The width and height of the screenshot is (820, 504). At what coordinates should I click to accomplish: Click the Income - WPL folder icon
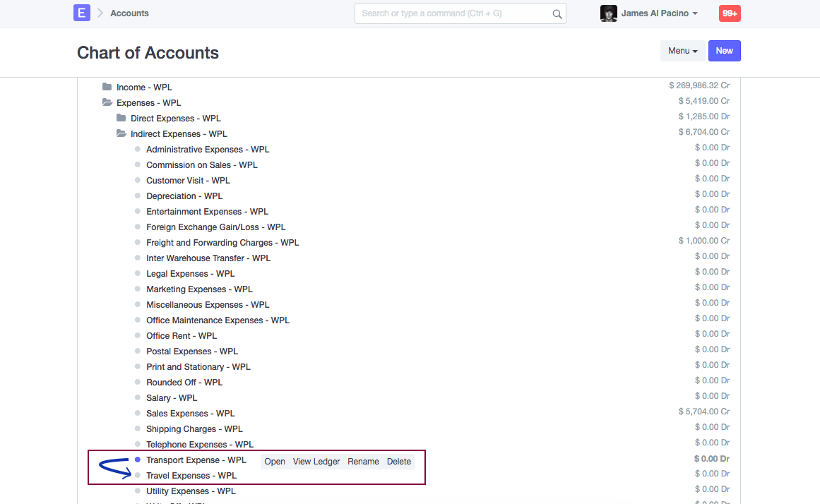[107, 87]
